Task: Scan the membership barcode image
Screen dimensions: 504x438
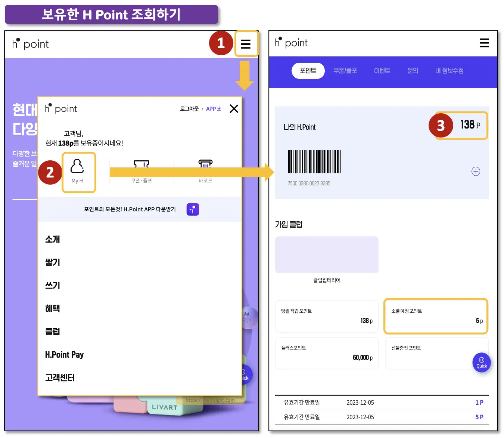Action: 314,161
